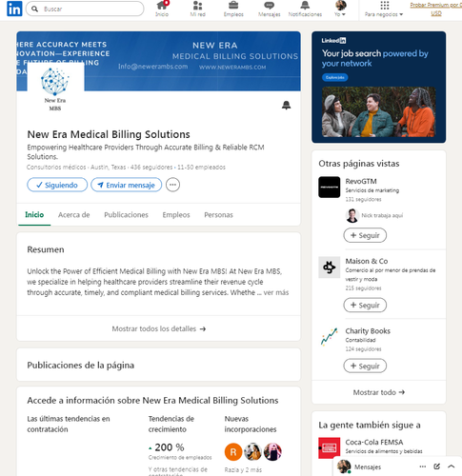The image size is (462, 476).
Task: Open the more options ellipsis button
Action: click(x=172, y=185)
